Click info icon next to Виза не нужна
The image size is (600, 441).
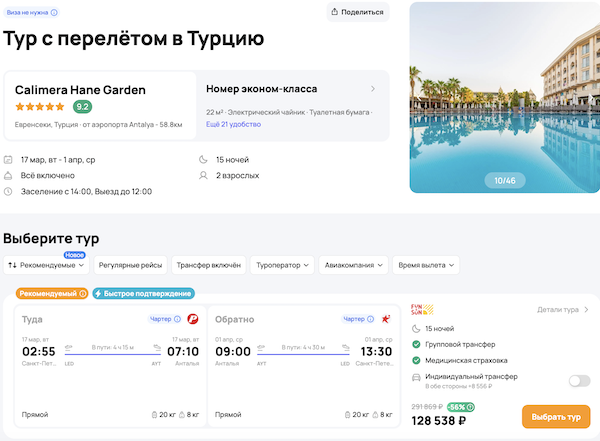(54, 13)
